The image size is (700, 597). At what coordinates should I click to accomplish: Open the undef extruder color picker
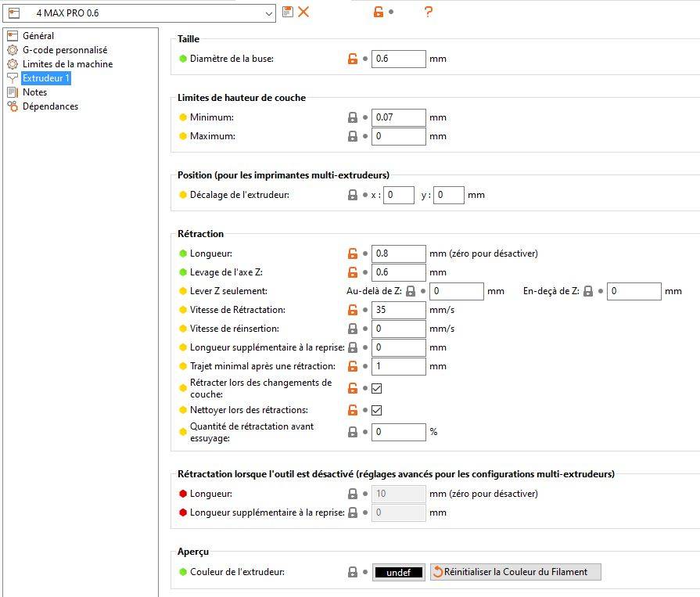(x=398, y=572)
